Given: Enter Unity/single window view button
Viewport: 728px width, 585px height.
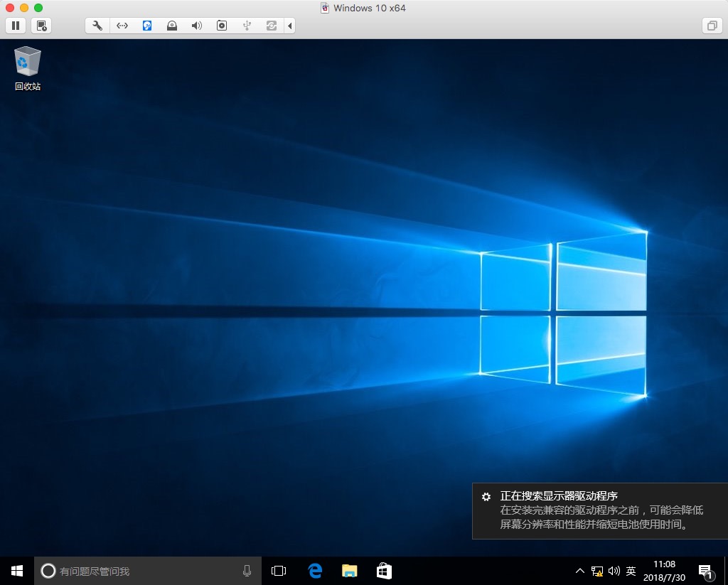Looking at the screenshot, I should tap(712, 26).
